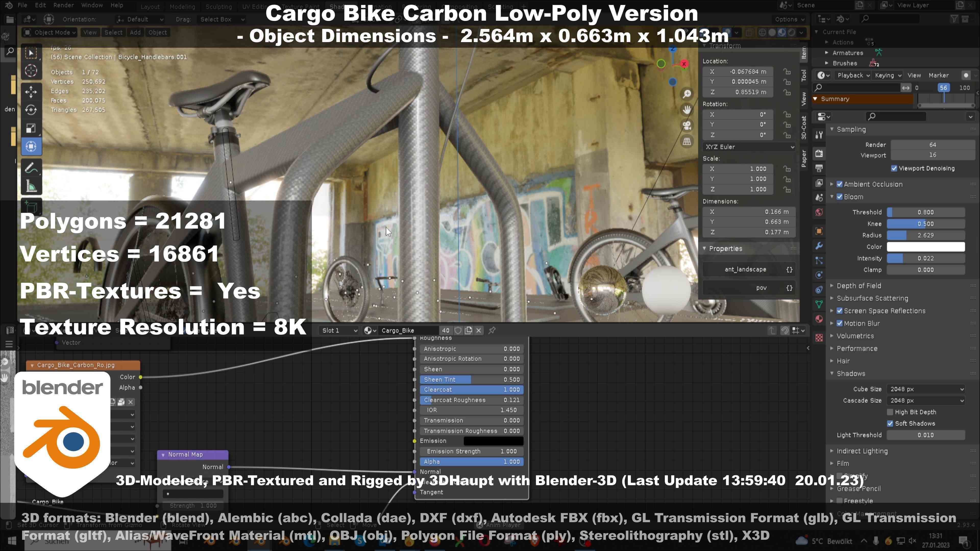Activate the 3D Cursor tool
980x551 pixels.
(31, 71)
